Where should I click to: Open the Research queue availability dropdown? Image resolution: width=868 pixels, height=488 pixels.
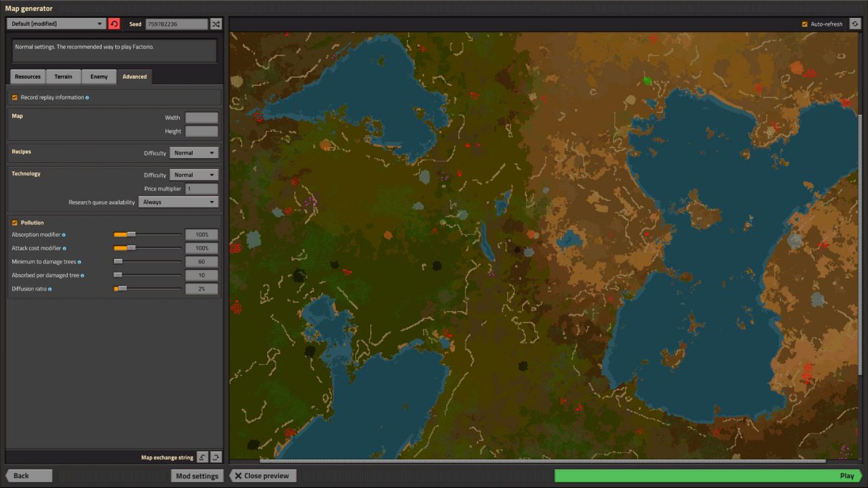pyautogui.click(x=178, y=202)
